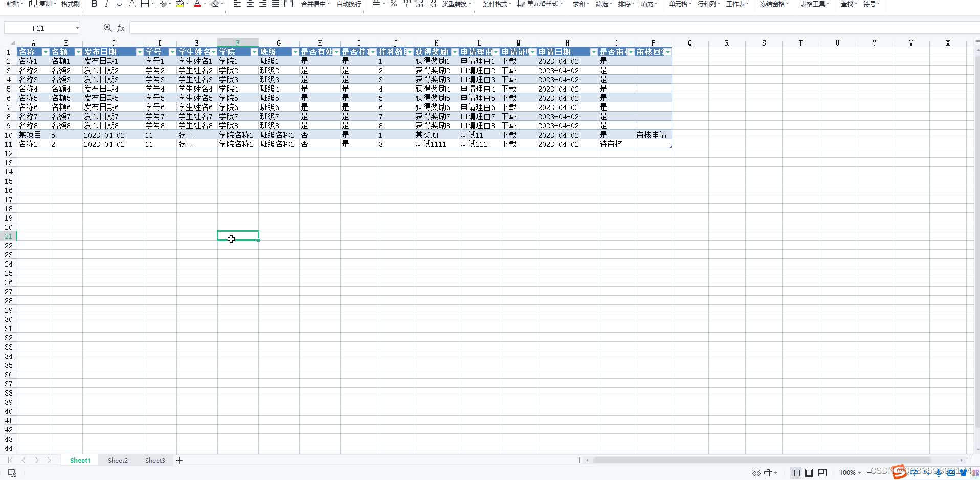980x480 pixels.
Task: Increase decimal places
Action: point(419,4)
